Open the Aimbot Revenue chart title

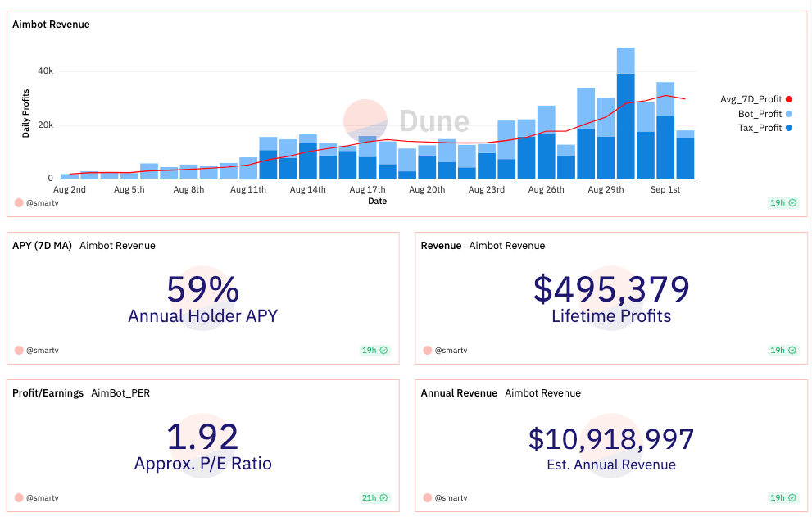51,25
